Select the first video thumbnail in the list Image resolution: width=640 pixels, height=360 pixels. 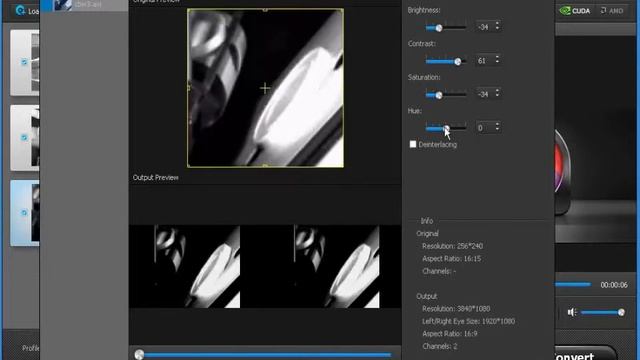click(x=25, y=62)
